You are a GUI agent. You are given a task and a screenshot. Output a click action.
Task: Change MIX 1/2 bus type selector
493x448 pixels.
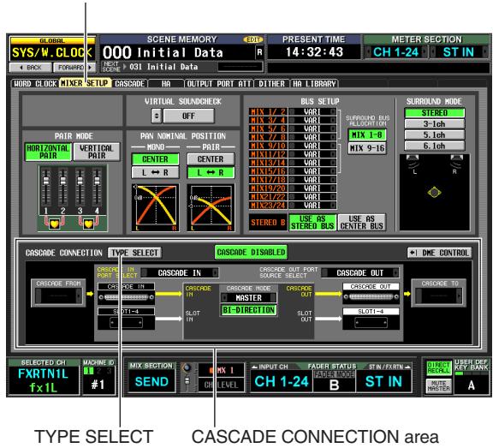click(312, 111)
